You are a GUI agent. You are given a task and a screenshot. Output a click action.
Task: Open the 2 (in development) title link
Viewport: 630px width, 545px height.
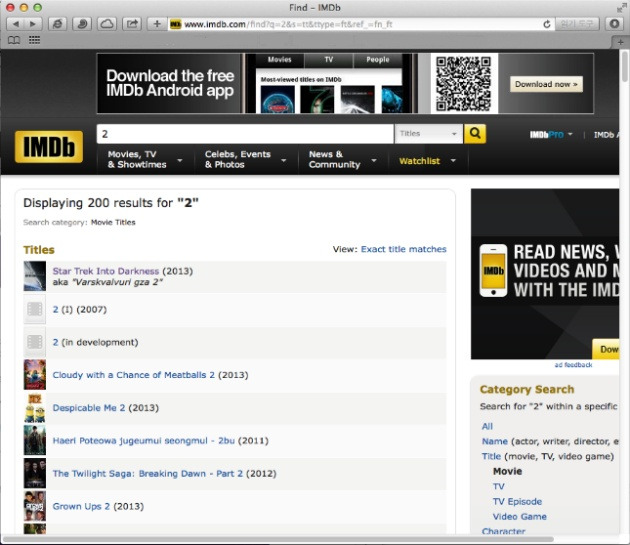click(55, 342)
